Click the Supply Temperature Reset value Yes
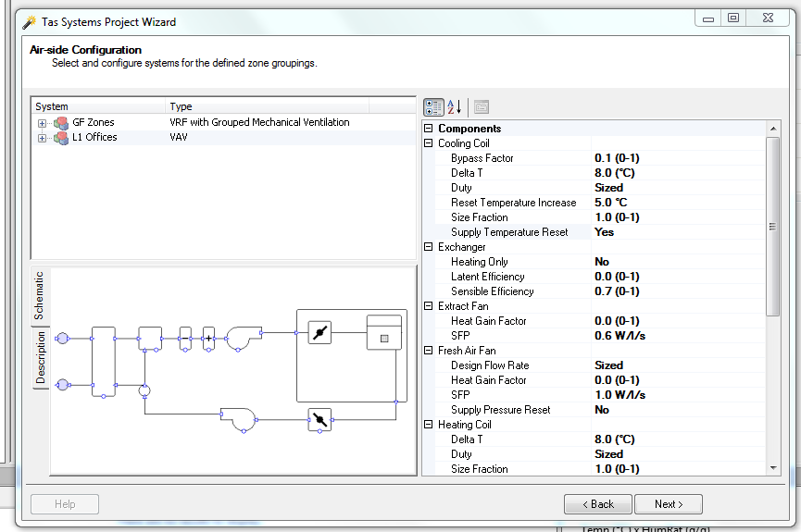Image resolution: width=801 pixels, height=532 pixels. pos(605,232)
